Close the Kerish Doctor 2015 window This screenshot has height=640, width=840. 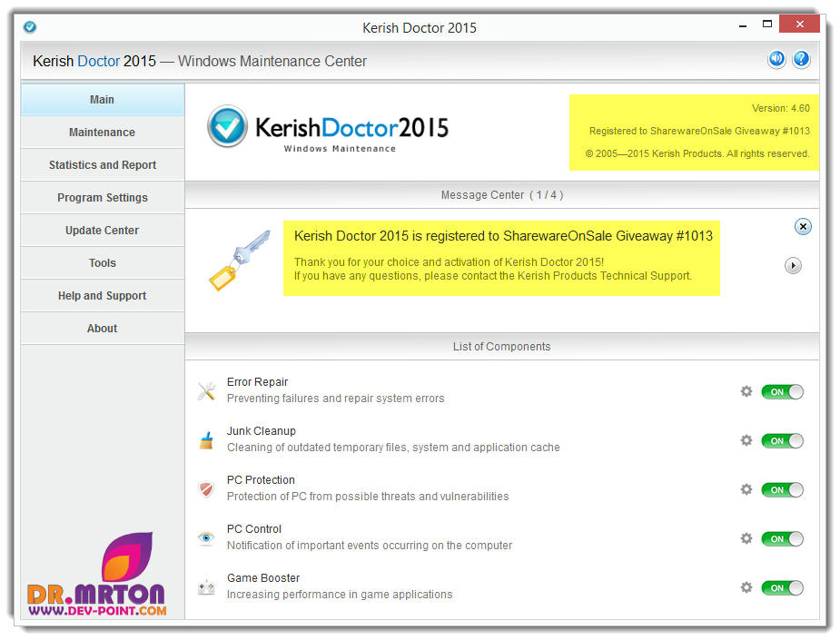[x=799, y=25]
